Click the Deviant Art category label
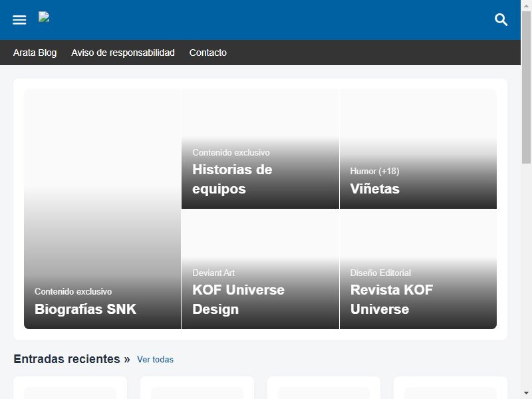 pyautogui.click(x=213, y=273)
